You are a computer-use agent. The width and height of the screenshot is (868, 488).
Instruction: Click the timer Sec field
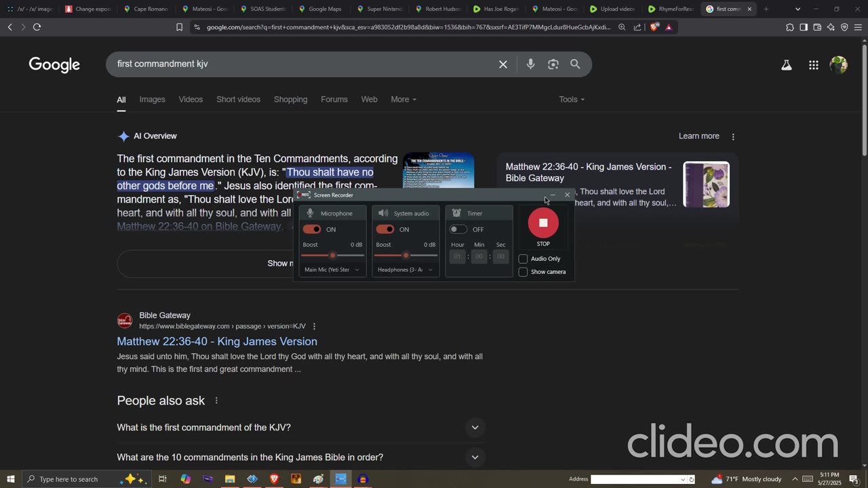[501, 256]
